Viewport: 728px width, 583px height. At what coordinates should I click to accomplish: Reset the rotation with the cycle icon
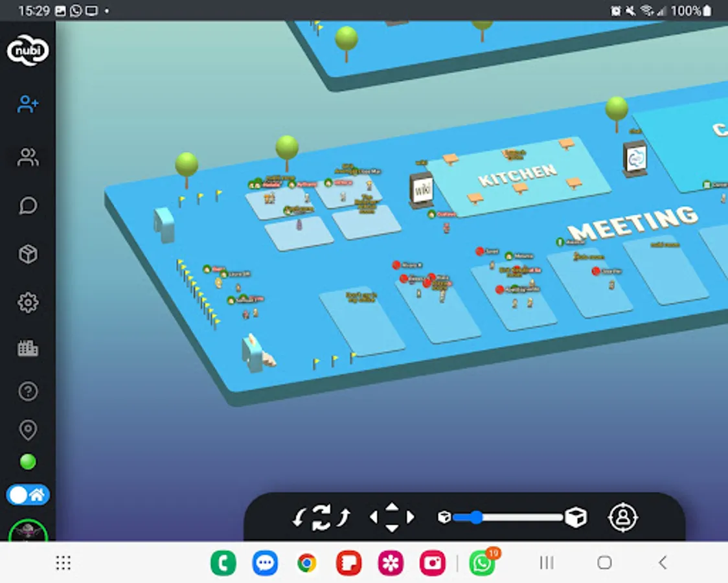(x=321, y=517)
